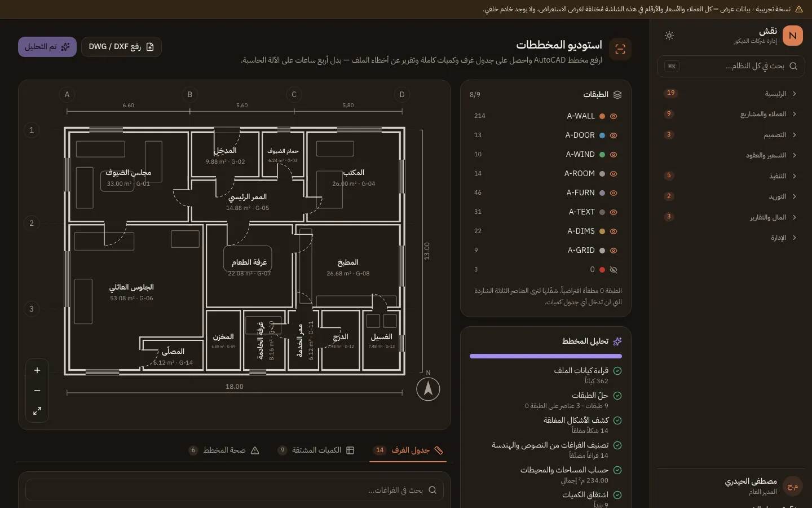Click the check icon for حساب المساحات والمحيطات
The image size is (812, 508).
click(x=617, y=470)
